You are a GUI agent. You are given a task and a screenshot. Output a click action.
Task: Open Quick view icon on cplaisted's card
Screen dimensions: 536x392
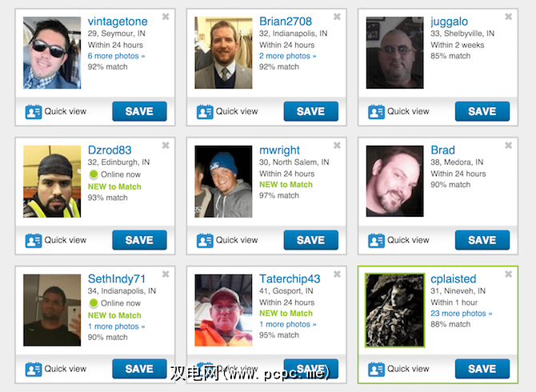376,370
